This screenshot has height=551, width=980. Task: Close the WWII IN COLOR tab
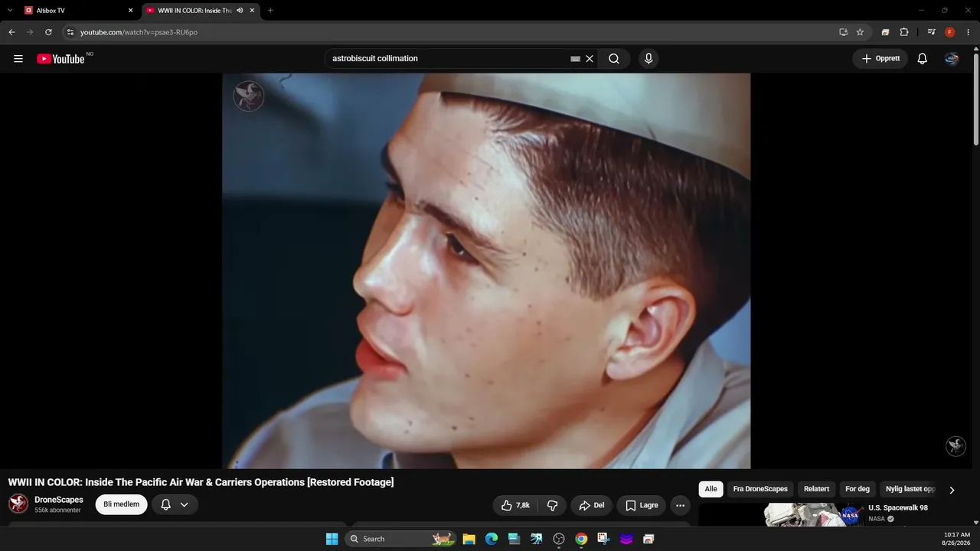click(x=252, y=11)
